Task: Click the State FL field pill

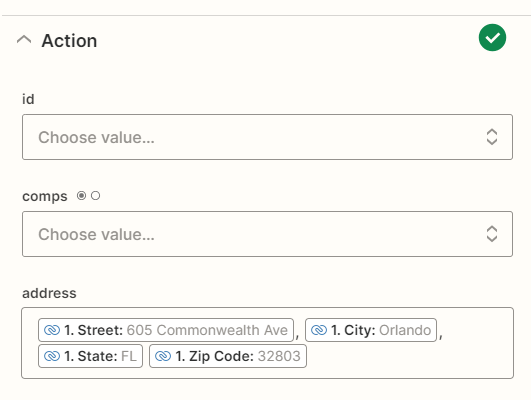Action: 90,356
